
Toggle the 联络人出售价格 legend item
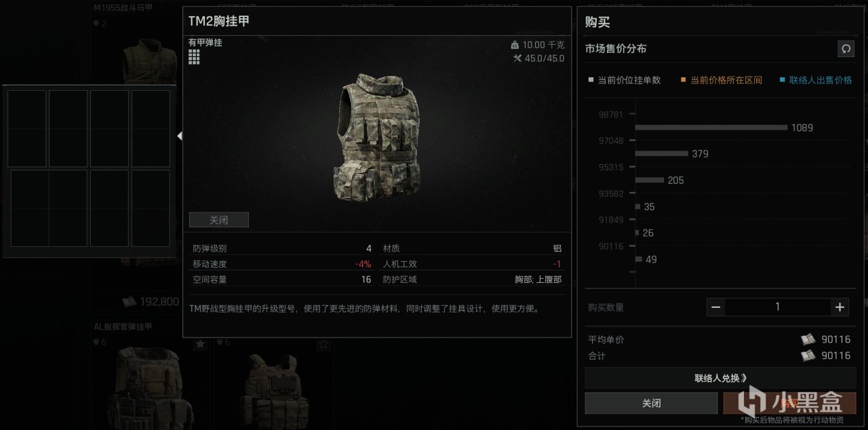click(x=816, y=80)
